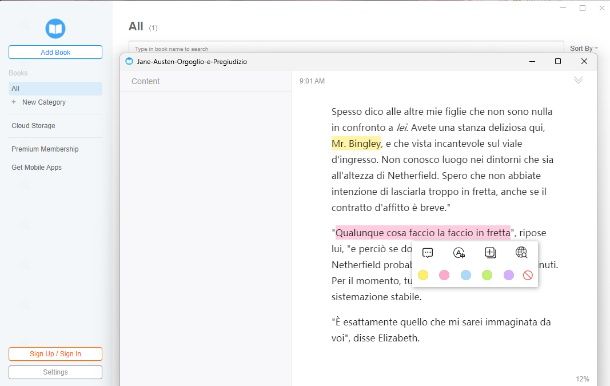Expand the chevron at reader top right
Screen dimensions: 610x386
coord(578,80)
